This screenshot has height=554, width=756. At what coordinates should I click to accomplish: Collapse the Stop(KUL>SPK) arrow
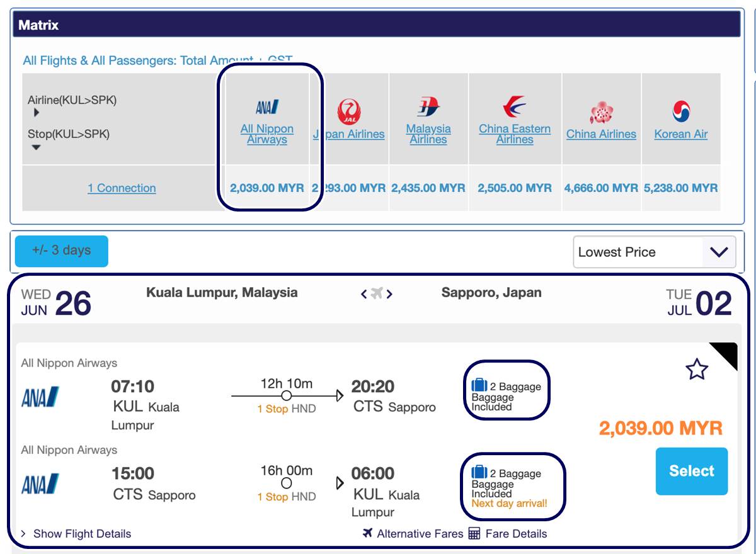coord(36,147)
